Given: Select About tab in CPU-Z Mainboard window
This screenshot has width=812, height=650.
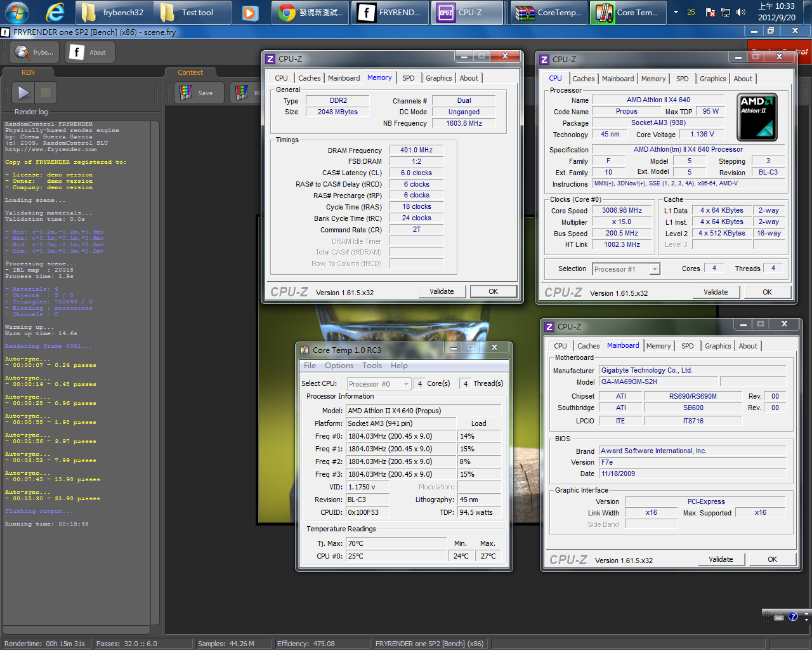Looking at the screenshot, I should (x=748, y=346).
